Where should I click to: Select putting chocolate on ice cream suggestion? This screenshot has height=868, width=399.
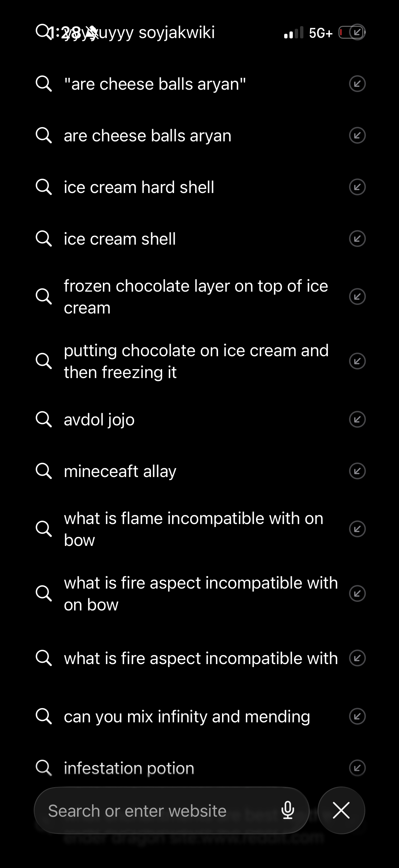(x=195, y=361)
